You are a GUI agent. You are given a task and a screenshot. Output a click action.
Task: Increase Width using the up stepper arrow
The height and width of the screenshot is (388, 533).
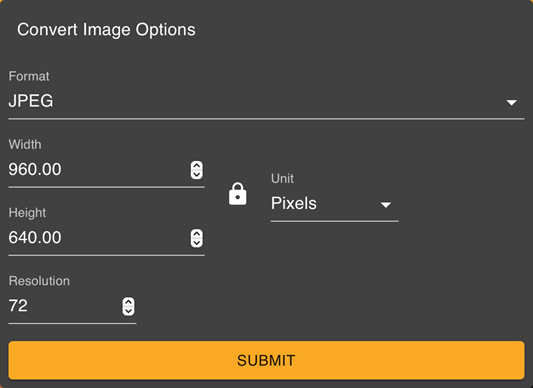coord(196,166)
